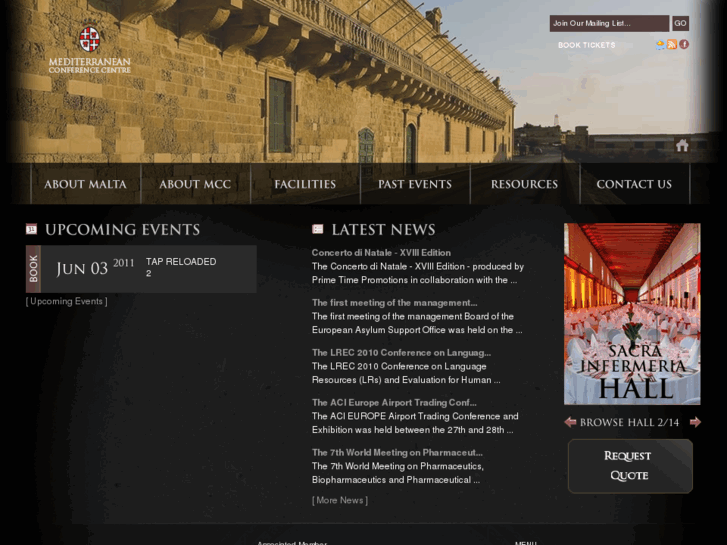The height and width of the screenshot is (545, 727).
Task: Open the Concerto di Natale - XVIII Edition headline
Action: tap(381, 253)
